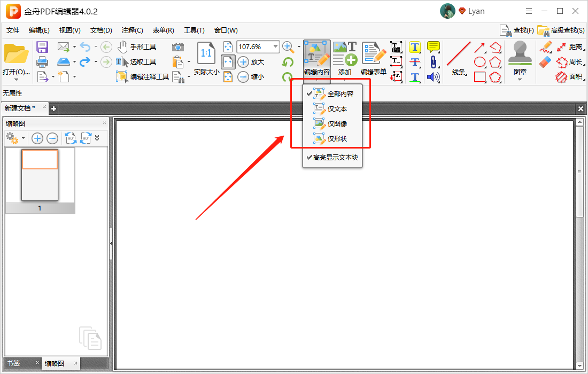This screenshot has height=374, width=588.
Task: Select the eraser tool icon
Action: (545, 62)
